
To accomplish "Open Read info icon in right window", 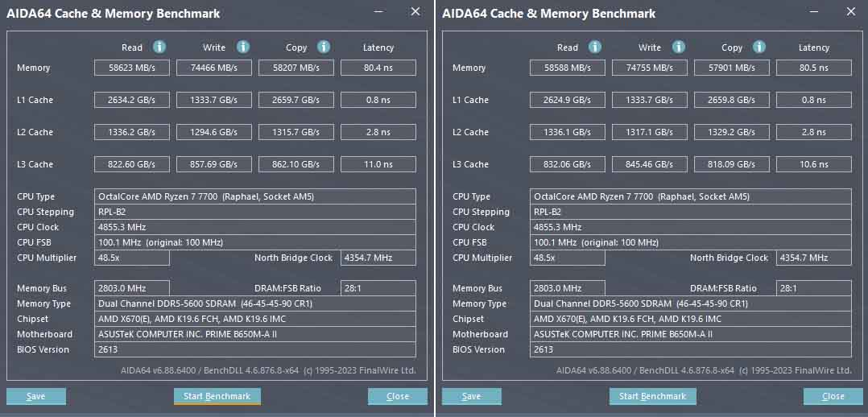I will point(595,47).
